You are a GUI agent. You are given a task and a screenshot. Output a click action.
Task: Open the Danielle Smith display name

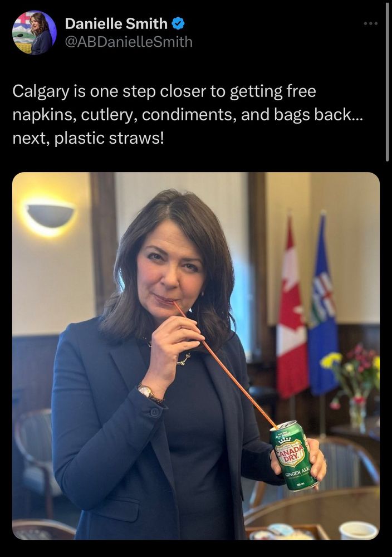116,24
